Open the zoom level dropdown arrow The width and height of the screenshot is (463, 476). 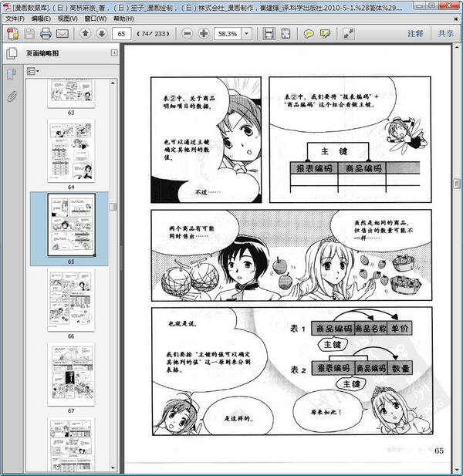[247, 34]
